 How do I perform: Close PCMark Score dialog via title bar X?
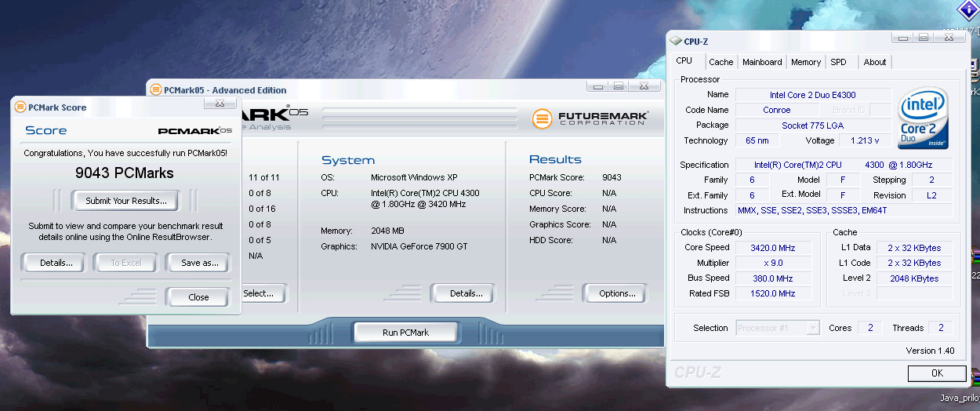coord(220,103)
